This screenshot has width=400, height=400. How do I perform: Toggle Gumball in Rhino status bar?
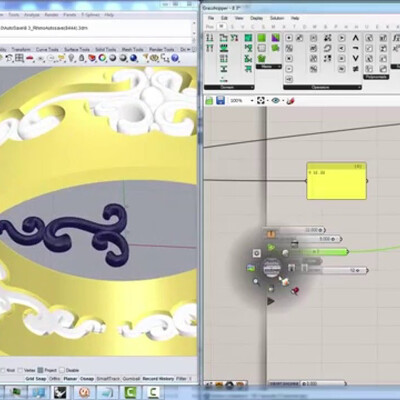[x=131, y=379]
